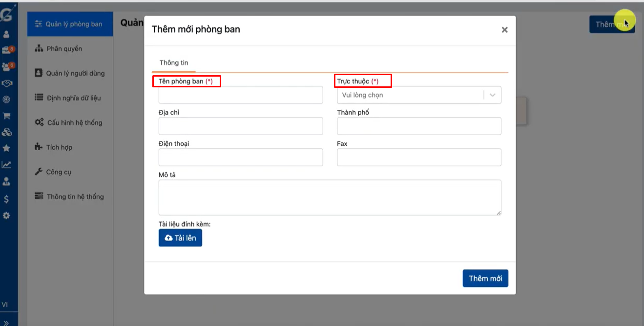Image resolution: width=644 pixels, height=326 pixels.
Task: Click the Điện thoại input field
Action: point(241,157)
